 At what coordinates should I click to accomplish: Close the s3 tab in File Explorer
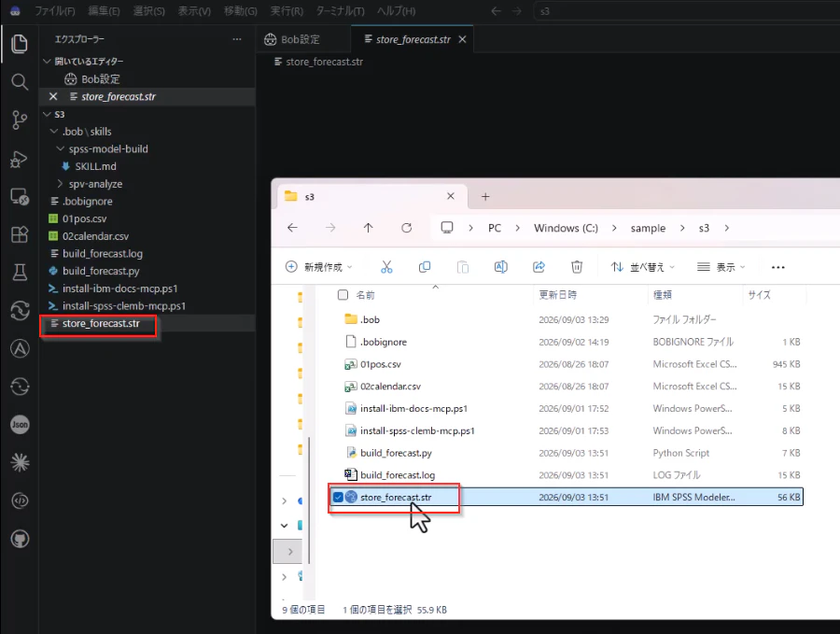click(451, 196)
